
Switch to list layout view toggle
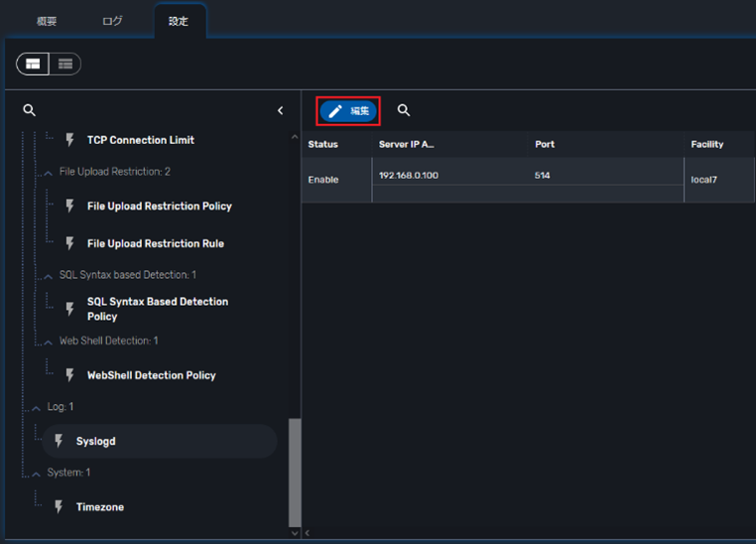[65, 64]
